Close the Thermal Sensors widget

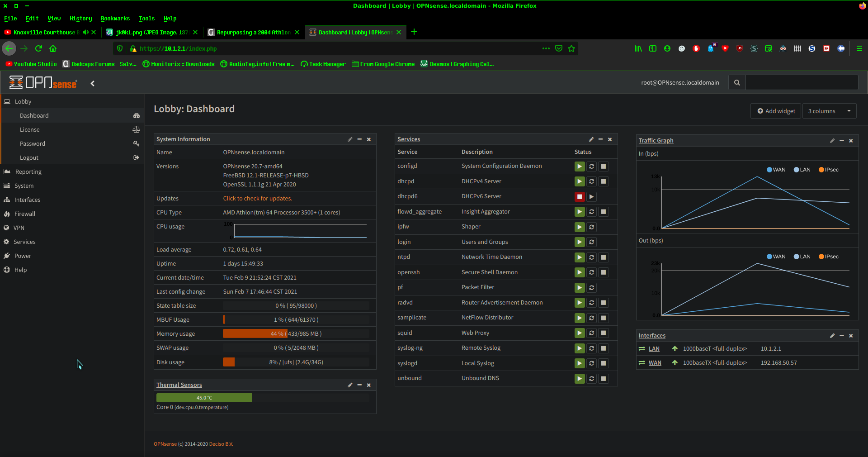[369, 385]
